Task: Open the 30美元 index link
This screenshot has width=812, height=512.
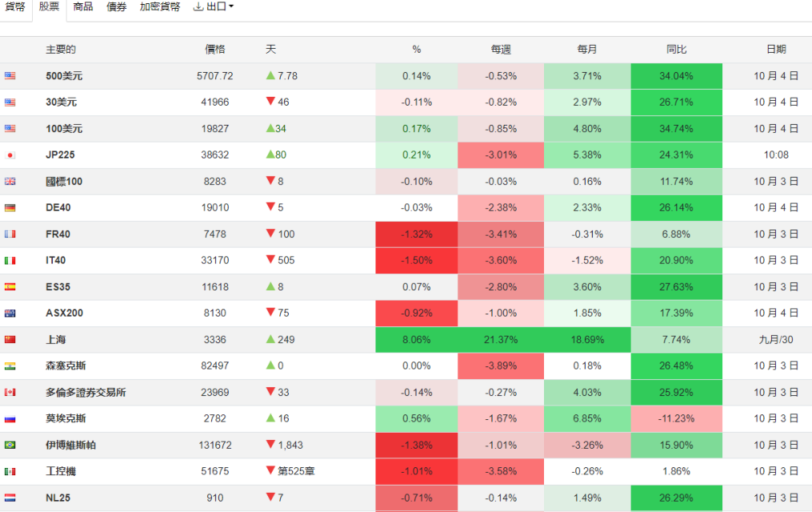Action: click(61, 102)
